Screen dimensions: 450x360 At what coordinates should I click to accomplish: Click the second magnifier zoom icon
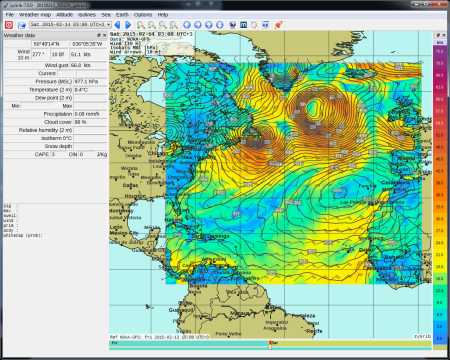pyautogui.click(x=152, y=25)
